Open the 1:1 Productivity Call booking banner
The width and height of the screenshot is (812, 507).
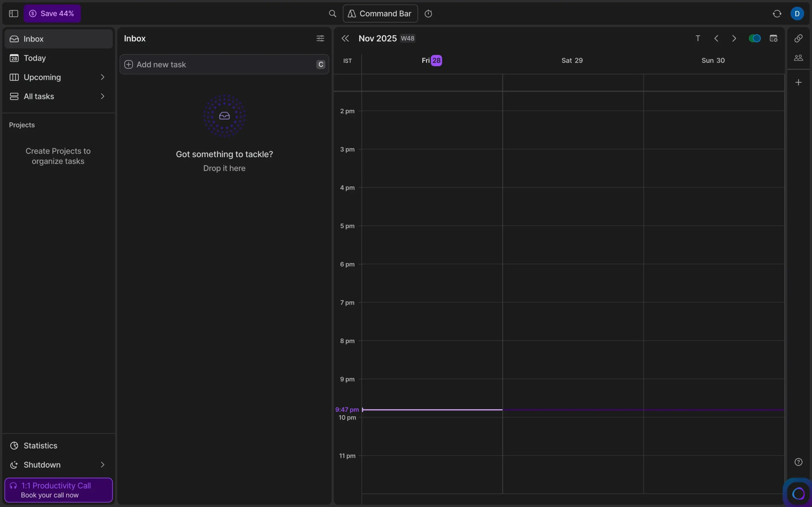58,490
